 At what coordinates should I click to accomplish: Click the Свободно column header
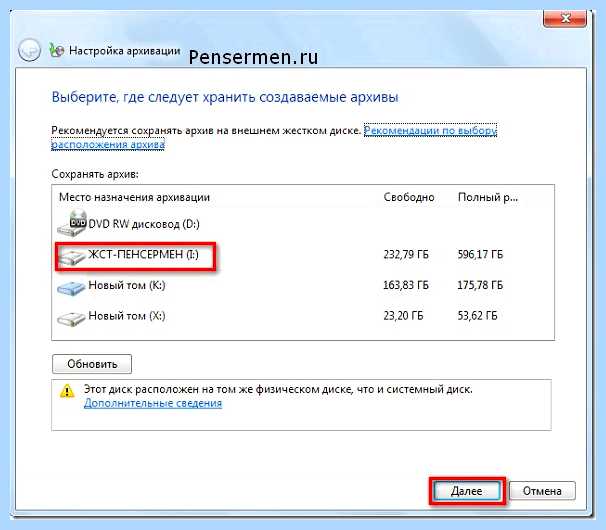(x=409, y=197)
